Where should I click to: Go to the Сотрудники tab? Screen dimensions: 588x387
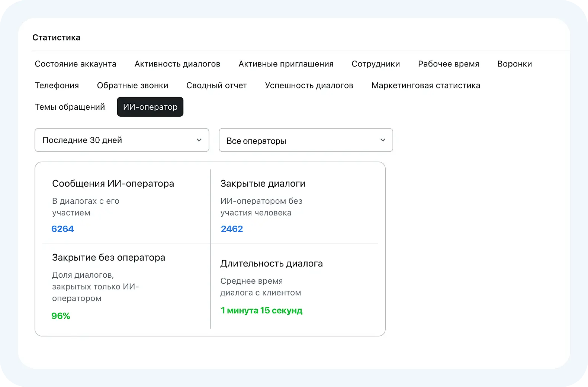coord(376,64)
